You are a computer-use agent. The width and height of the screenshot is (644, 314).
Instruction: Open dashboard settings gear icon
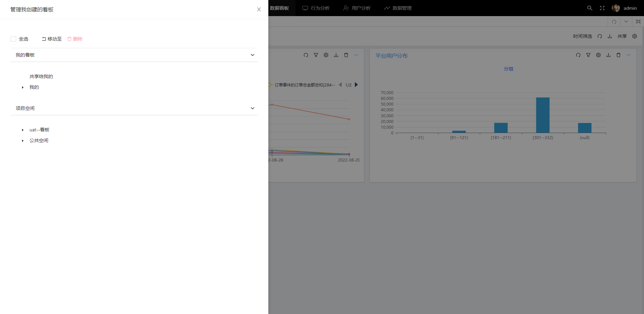(x=635, y=36)
